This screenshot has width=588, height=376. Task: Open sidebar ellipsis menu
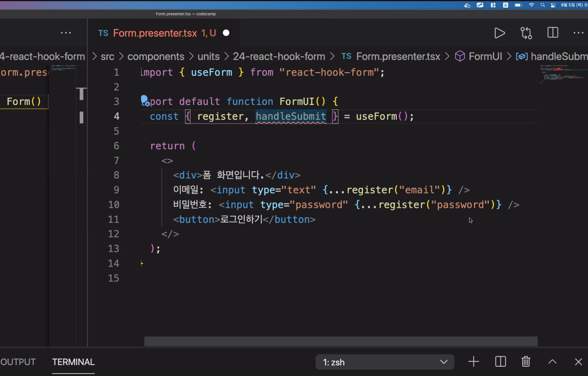tap(66, 33)
